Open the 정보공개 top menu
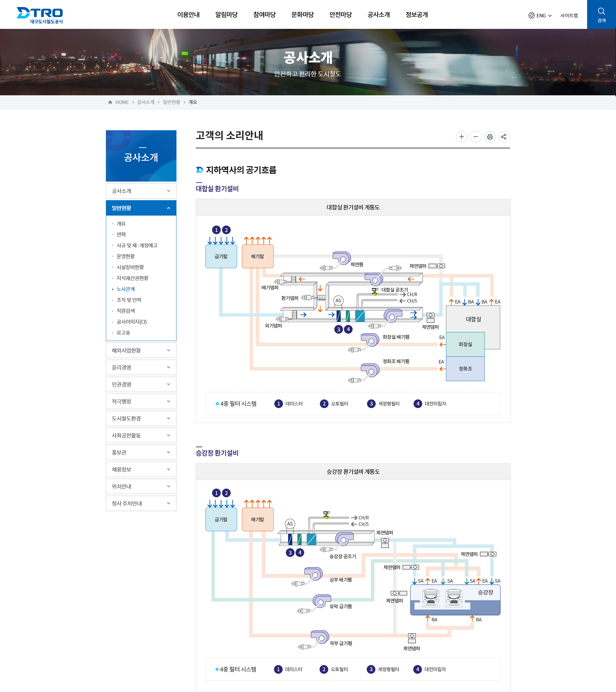 (416, 14)
